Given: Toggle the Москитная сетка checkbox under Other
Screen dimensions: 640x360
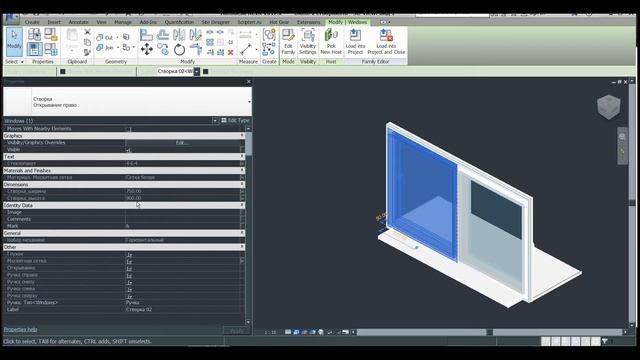Looking at the screenshot, I should [x=129, y=261].
